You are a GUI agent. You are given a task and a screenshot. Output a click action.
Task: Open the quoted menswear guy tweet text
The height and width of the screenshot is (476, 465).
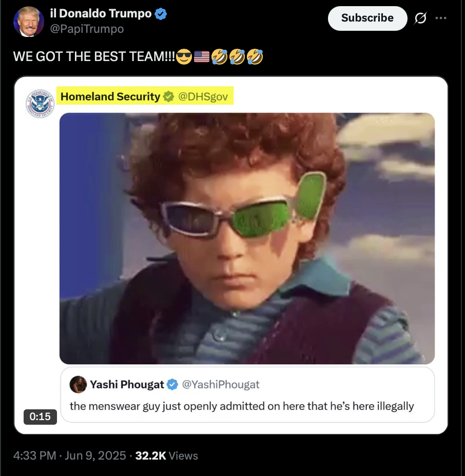242,406
